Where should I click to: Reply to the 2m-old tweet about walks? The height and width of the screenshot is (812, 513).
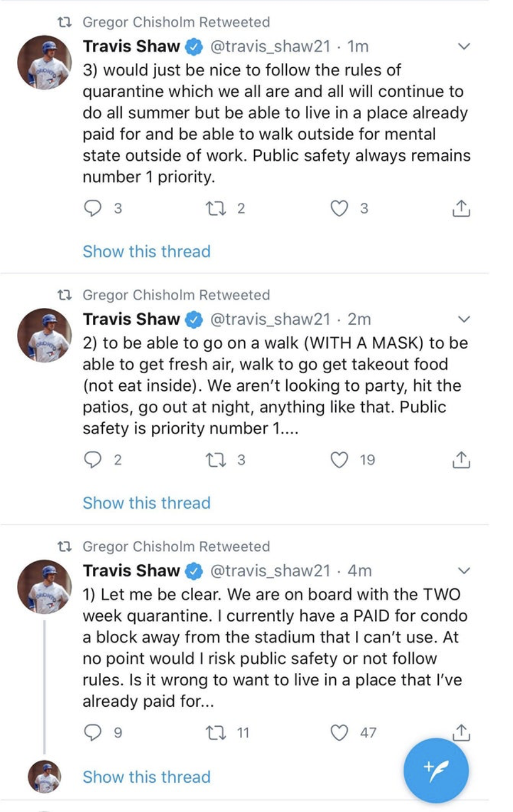[x=93, y=460]
